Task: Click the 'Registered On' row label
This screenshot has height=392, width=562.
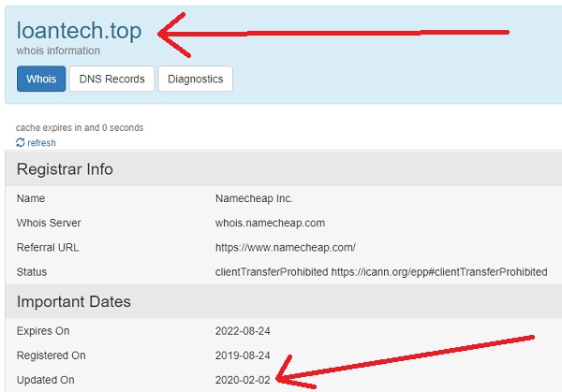Action: [52, 356]
